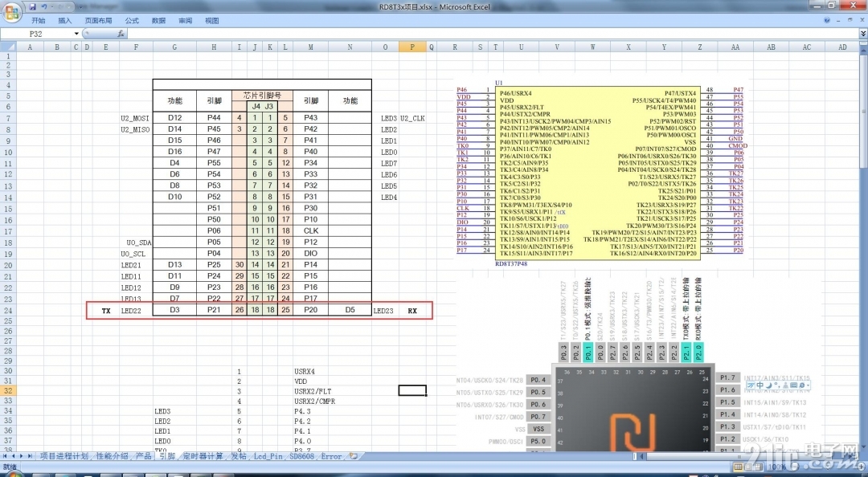The image size is (868, 477).
Task: Restore the workbook window inside Excel
Action: pos(850,20)
